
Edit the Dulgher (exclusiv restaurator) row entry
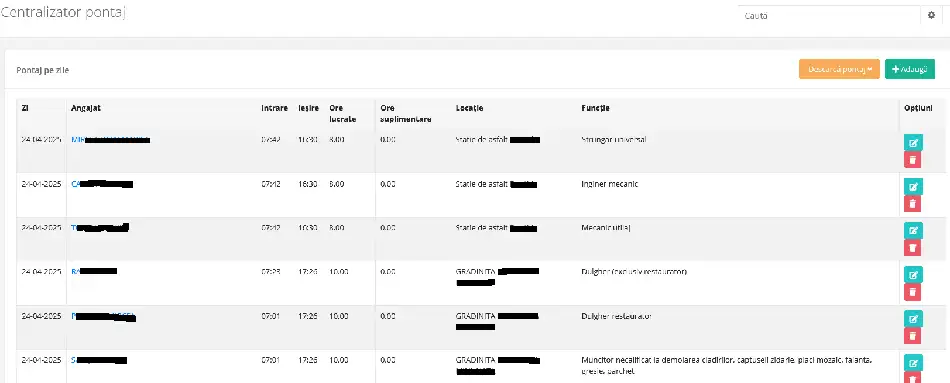pyautogui.click(x=912, y=275)
